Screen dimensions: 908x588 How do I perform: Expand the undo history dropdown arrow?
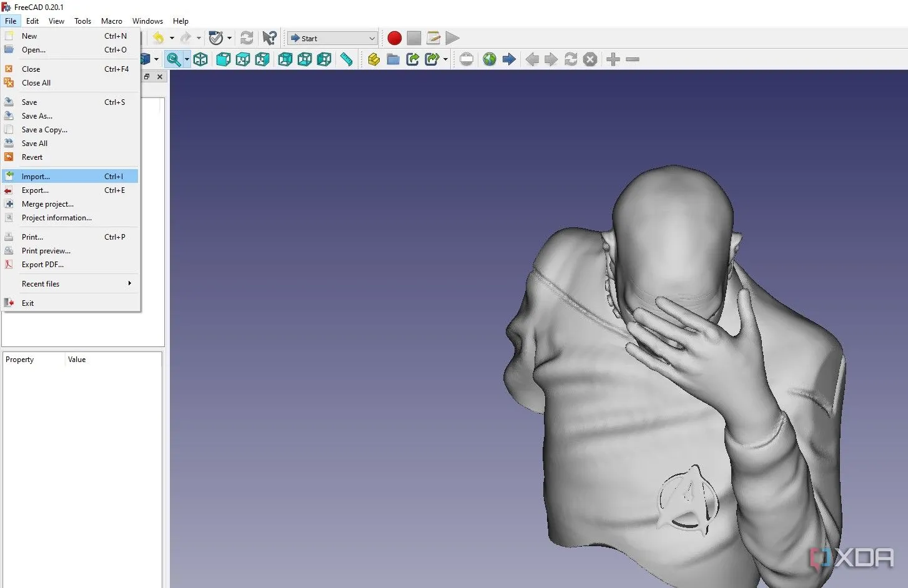(172, 38)
